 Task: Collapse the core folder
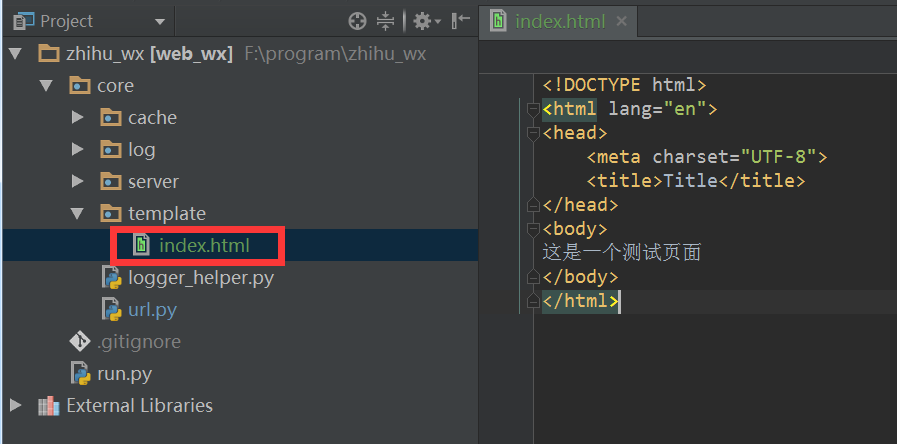45,86
